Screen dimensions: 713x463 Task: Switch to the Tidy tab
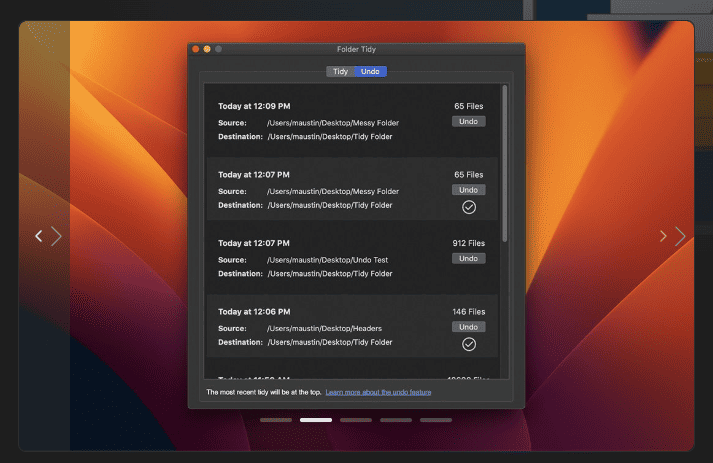(340, 71)
